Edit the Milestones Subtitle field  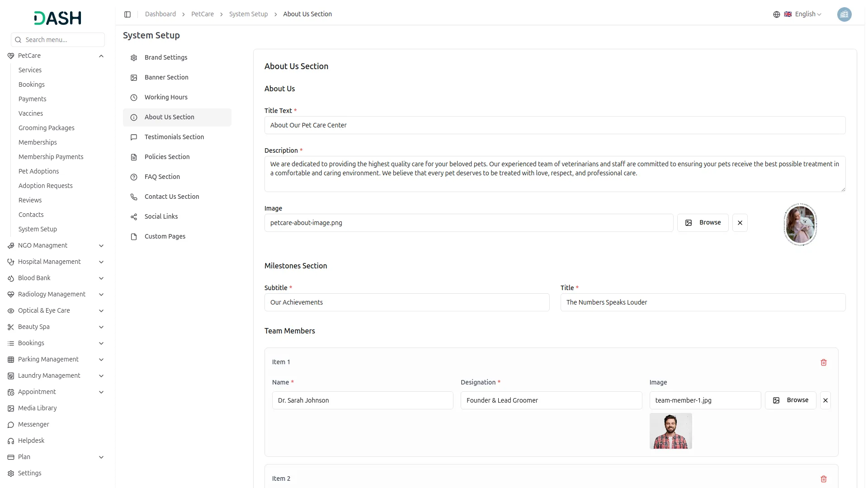coord(407,302)
